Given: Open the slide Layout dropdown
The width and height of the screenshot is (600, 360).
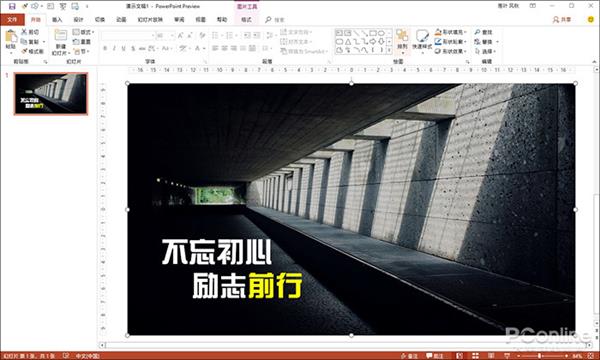Looking at the screenshot, I should [x=83, y=32].
